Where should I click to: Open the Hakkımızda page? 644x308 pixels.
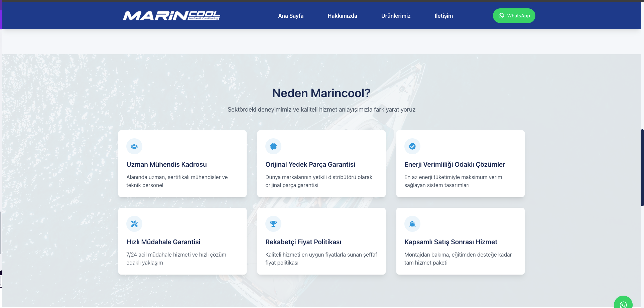(342, 16)
